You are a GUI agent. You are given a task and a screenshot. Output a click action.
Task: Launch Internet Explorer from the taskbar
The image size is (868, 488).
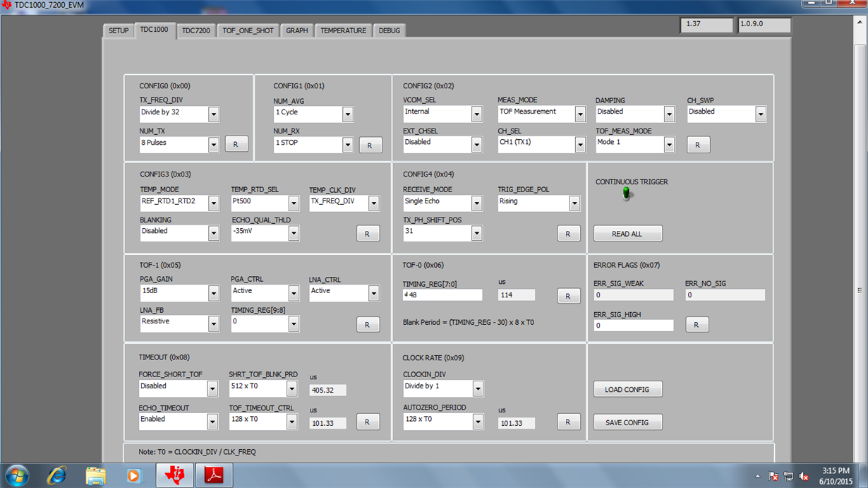(x=56, y=475)
